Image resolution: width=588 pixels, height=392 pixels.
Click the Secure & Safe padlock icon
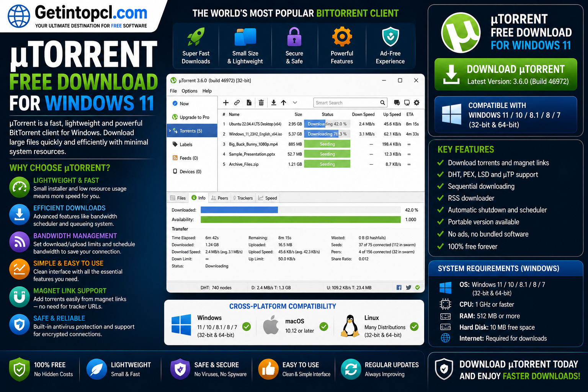294,37
